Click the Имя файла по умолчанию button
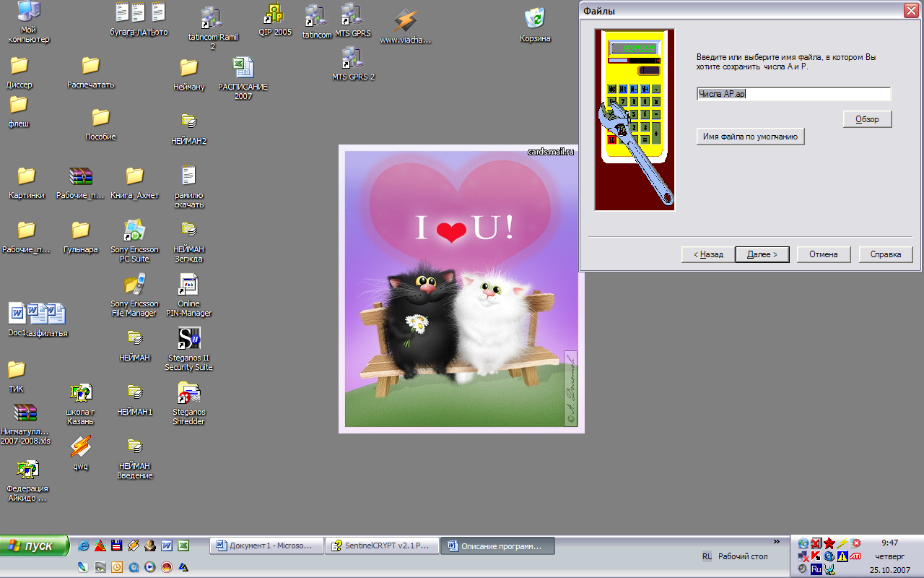924x578 pixels. click(750, 136)
